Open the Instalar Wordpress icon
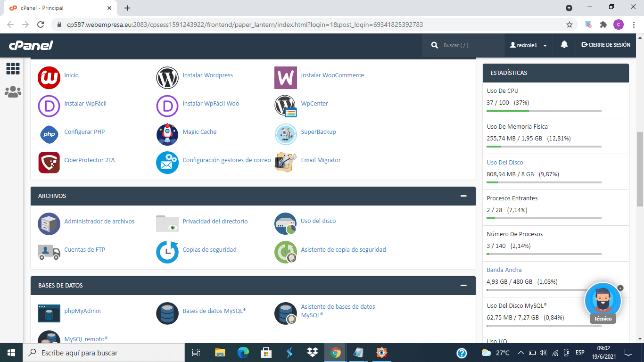Image resolution: width=644 pixels, height=362 pixels. [167, 78]
